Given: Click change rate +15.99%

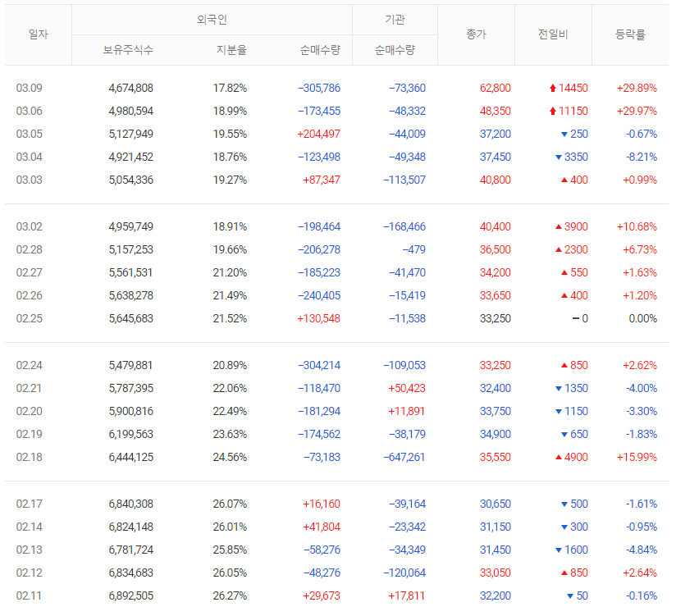Looking at the screenshot, I should click(x=637, y=458).
